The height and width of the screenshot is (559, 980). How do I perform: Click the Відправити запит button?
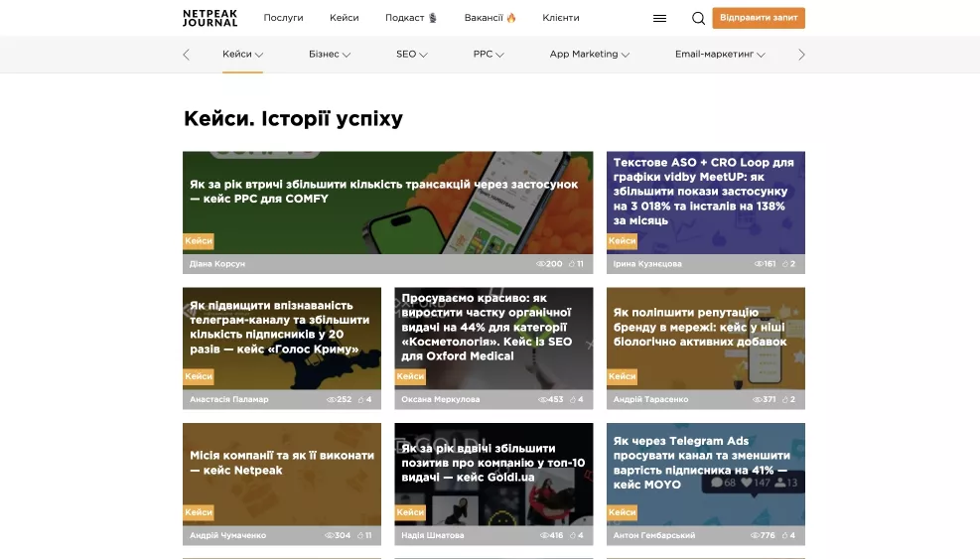(759, 18)
